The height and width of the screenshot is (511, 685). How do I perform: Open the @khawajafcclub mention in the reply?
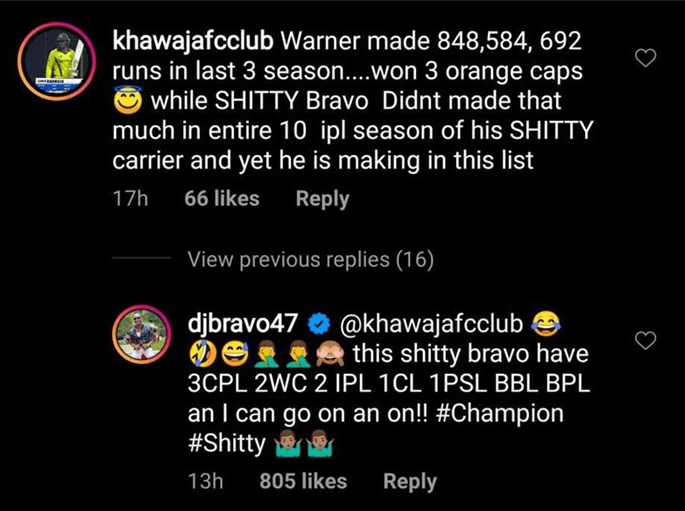click(431, 324)
